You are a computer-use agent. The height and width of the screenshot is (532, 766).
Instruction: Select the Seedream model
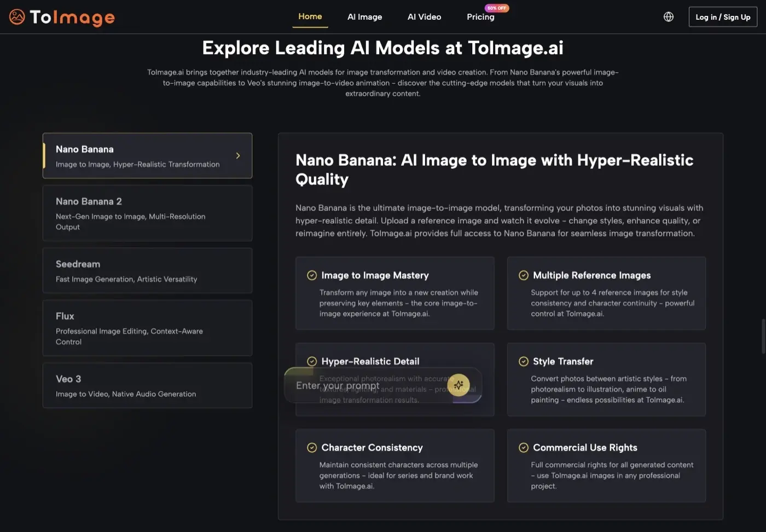(x=147, y=271)
